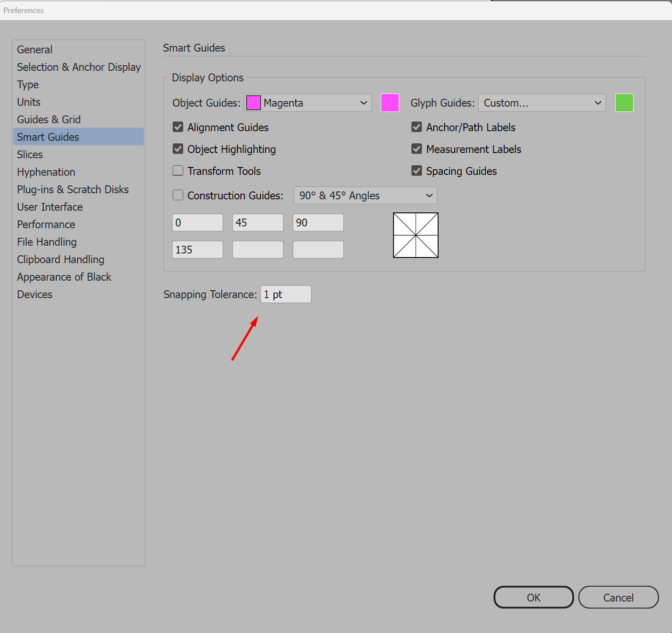
Task: Select File Handling preferences
Action: click(x=79, y=242)
